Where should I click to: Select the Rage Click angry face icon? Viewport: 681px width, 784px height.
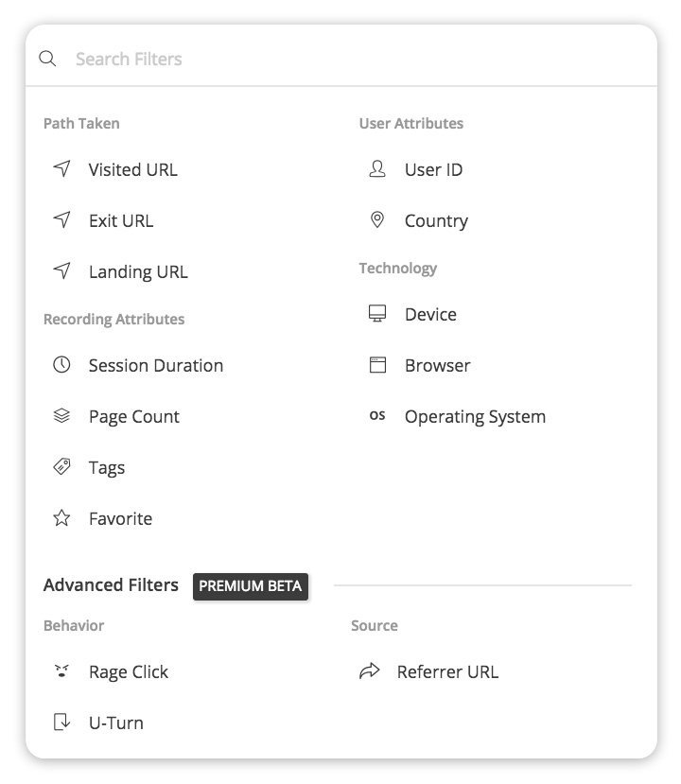(61, 671)
